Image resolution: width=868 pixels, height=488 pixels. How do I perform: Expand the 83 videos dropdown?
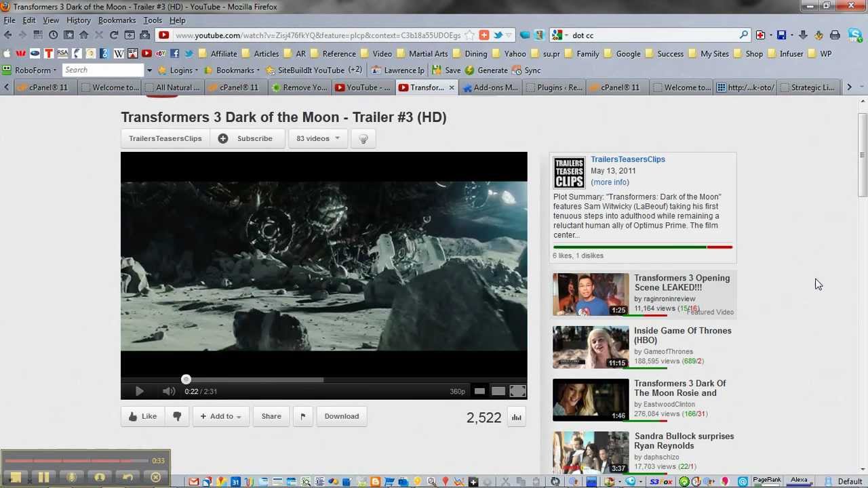pyautogui.click(x=318, y=138)
